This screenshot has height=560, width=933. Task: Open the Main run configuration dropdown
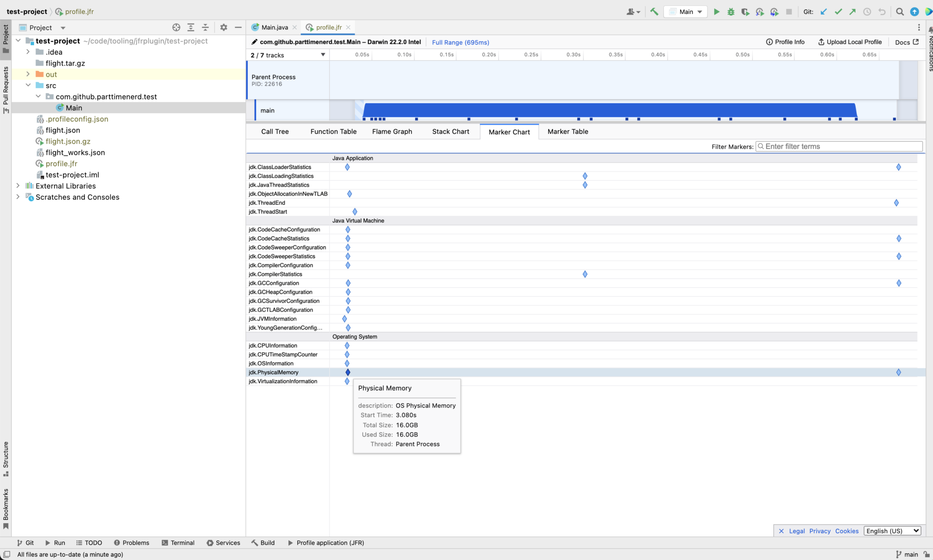[x=686, y=12]
